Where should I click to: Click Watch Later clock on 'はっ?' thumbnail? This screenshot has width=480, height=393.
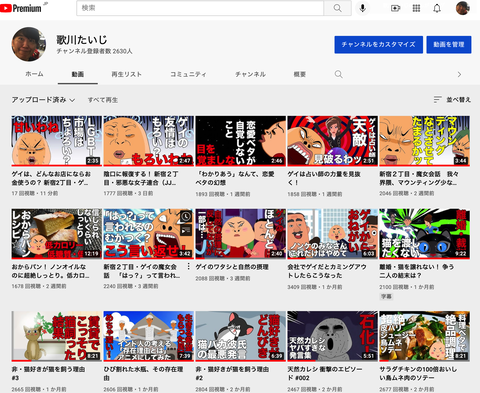[x=186, y=217]
